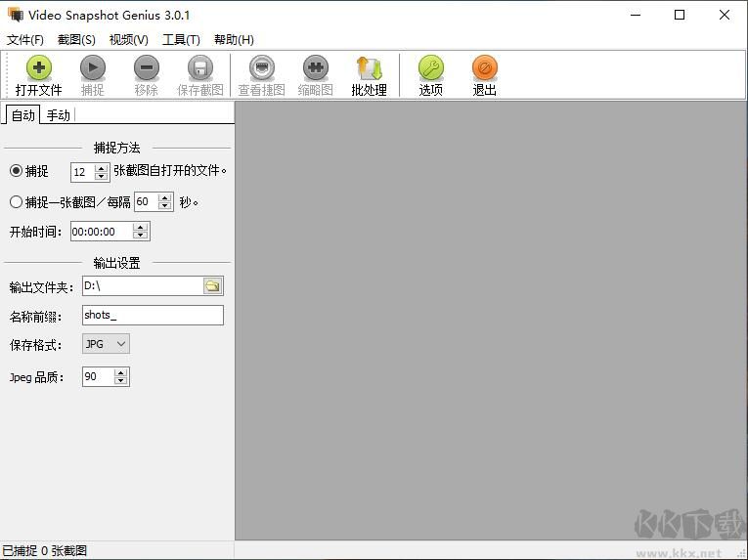Decrease snapshot count 12 with down arrow
Viewport: 748px width, 560px height.
[x=101, y=177]
